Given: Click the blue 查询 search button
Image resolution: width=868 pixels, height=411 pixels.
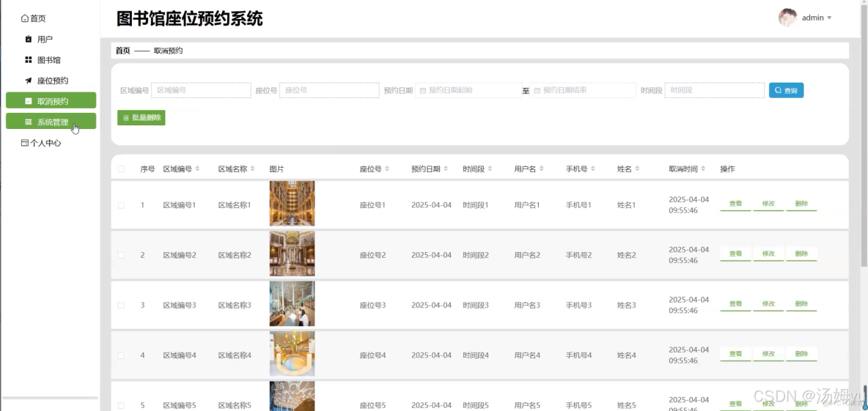Looking at the screenshot, I should coord(786,90).
